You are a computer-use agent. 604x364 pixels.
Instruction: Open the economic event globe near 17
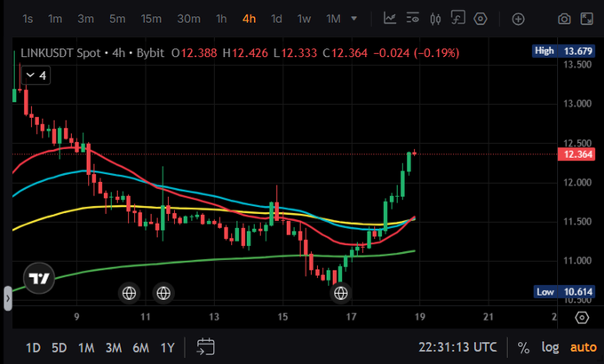click(340, 293)
